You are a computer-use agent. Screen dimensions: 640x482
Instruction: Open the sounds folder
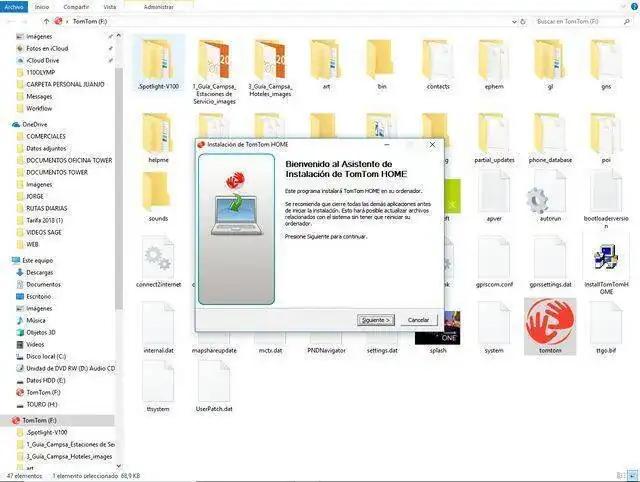pos(158,192)
